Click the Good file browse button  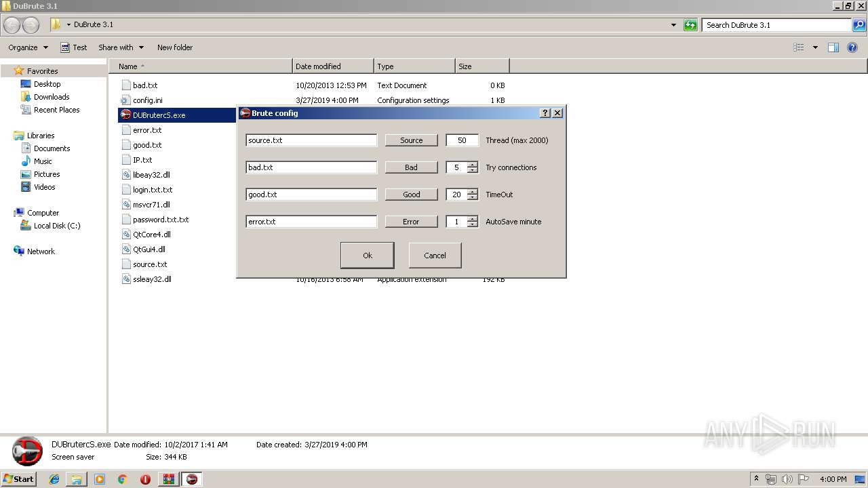[411, 195]
